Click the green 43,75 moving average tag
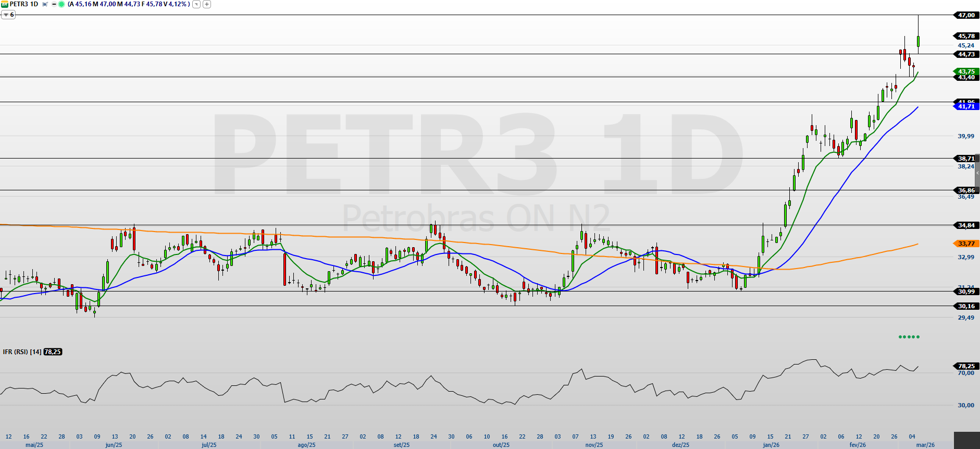This screenshot has width=980, height=449. tap(966, 71)
